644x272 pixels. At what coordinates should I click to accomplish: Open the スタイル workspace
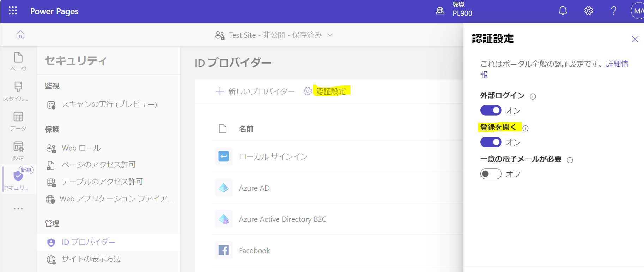tap(18, 91)
